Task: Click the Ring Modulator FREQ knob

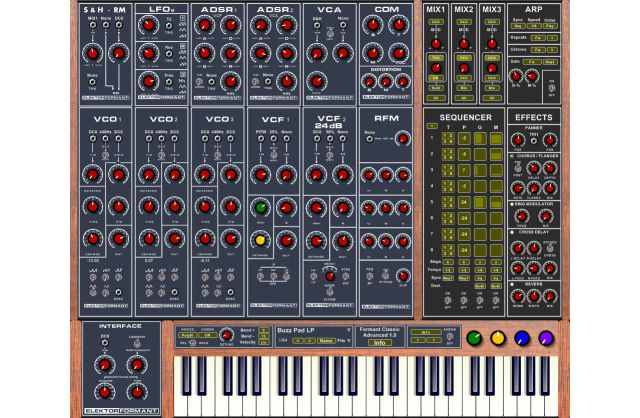Action: (x=522, y=216)
